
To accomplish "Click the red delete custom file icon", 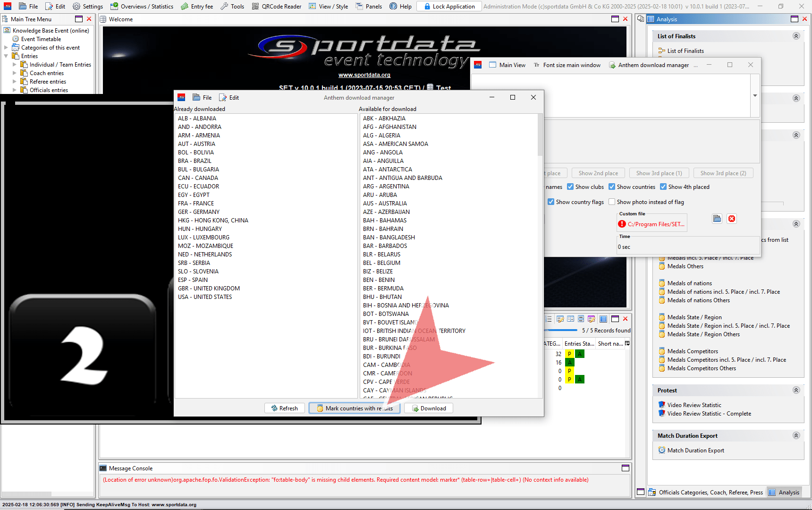I will point(732,219).
